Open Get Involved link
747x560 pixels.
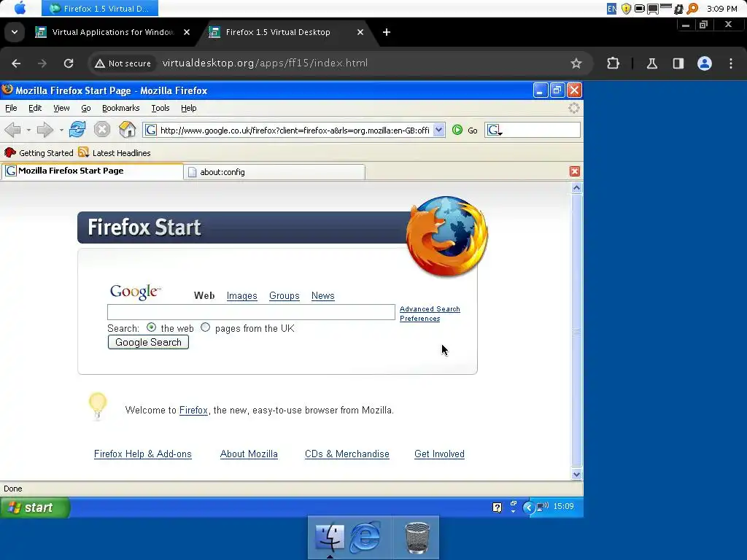(x=439, y=454)
